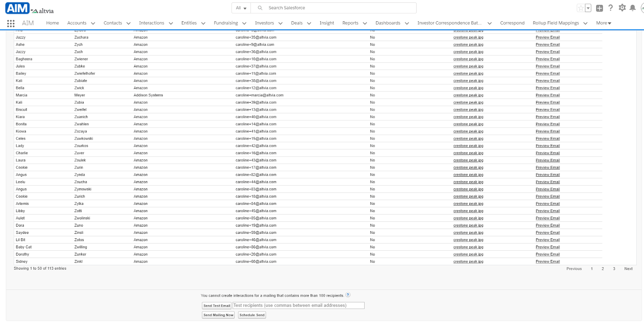Click the email caroline+86@altvia.com

tap(256, 247)
